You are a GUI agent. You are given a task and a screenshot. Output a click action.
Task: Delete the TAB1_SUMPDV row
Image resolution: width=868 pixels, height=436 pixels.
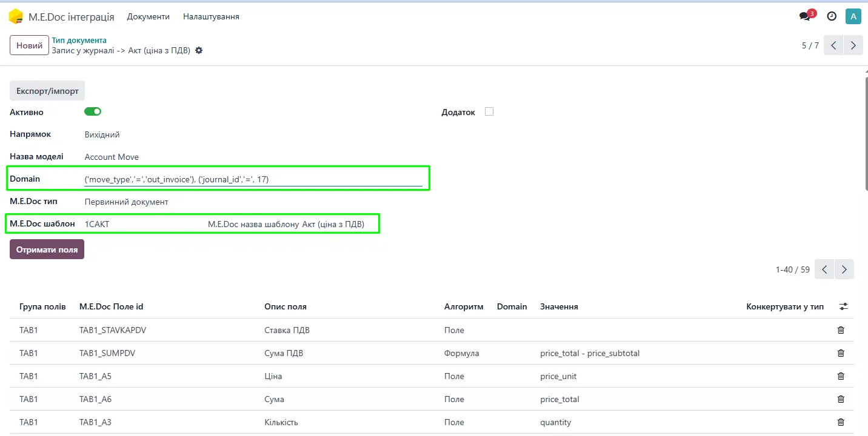tap(841, 353)
